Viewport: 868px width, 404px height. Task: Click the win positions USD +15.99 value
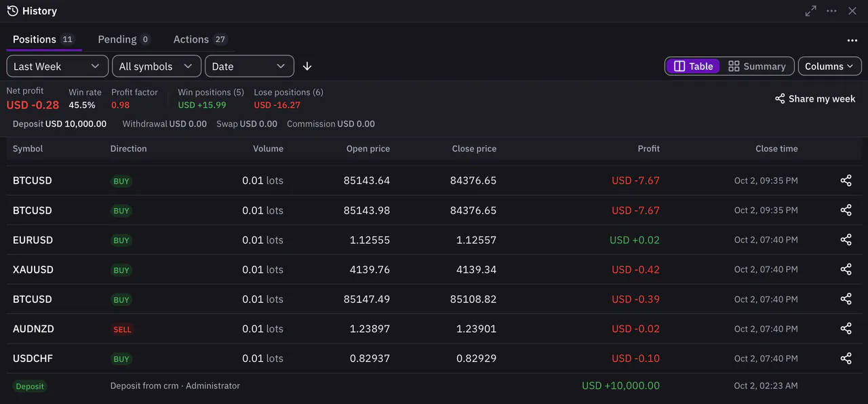coord(202,105)
